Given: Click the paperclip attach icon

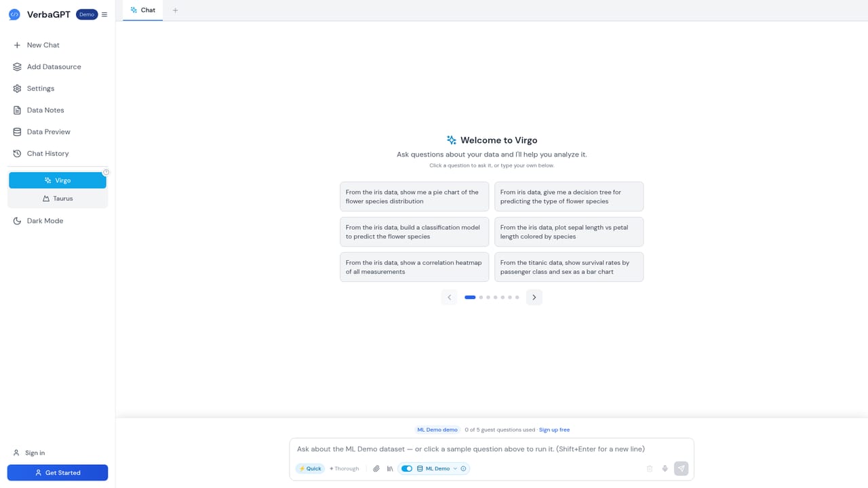Looking at the screenshot, I should [376, 468].
